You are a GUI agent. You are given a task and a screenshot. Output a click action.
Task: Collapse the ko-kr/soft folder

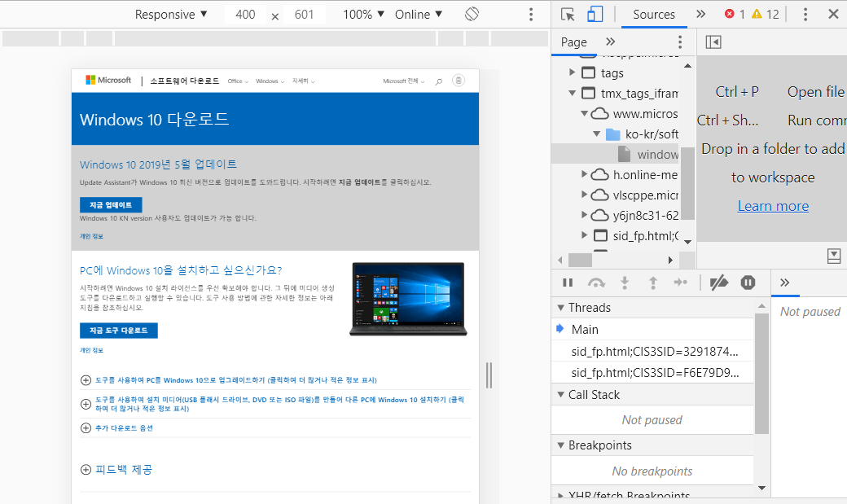tap(596, 134)
